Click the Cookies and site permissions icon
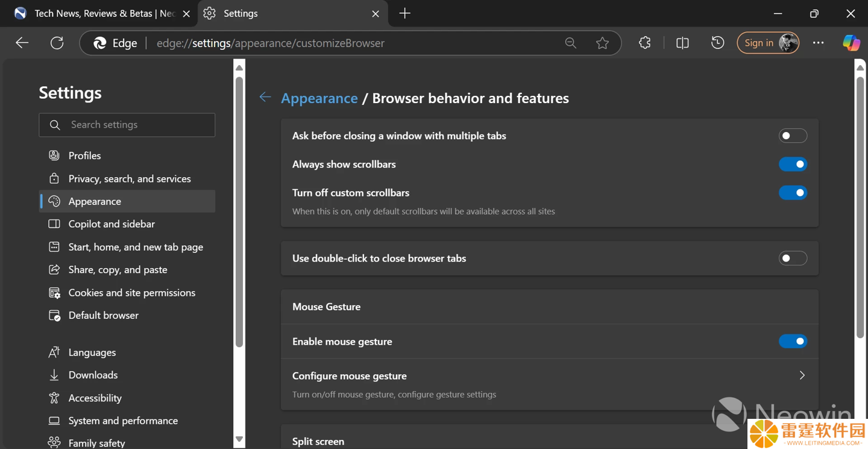The height and width of the screenshot is (449, 868). pyautogui.click(x=54, y=292)
